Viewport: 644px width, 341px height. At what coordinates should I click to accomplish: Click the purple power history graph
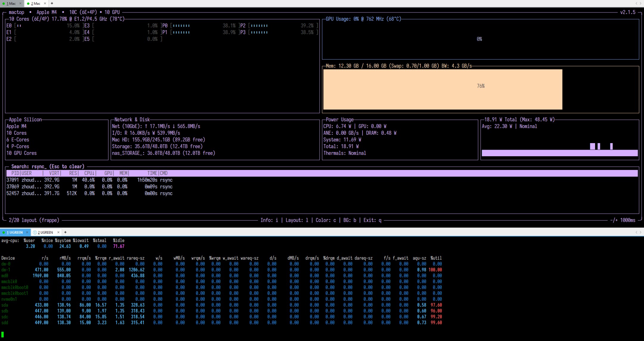click(x=560, y=150)
